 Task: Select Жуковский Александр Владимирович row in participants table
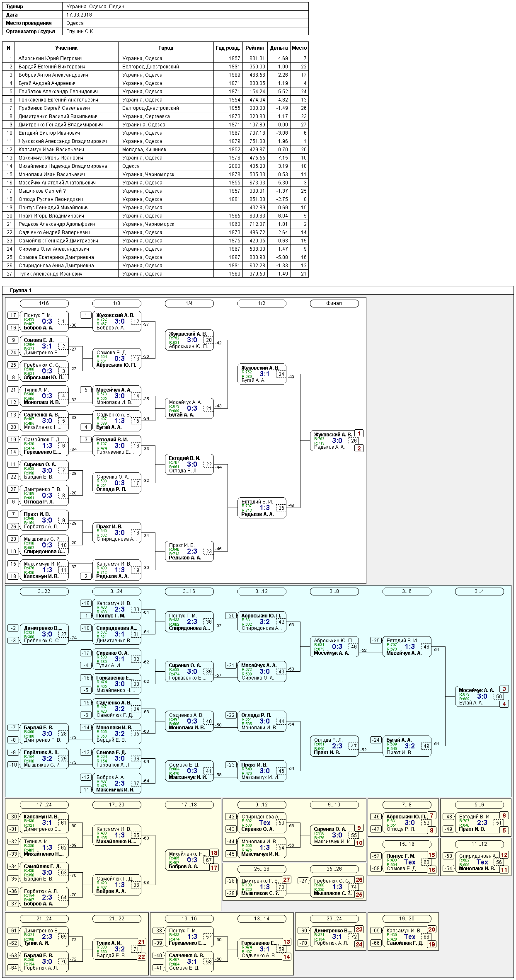155,141
